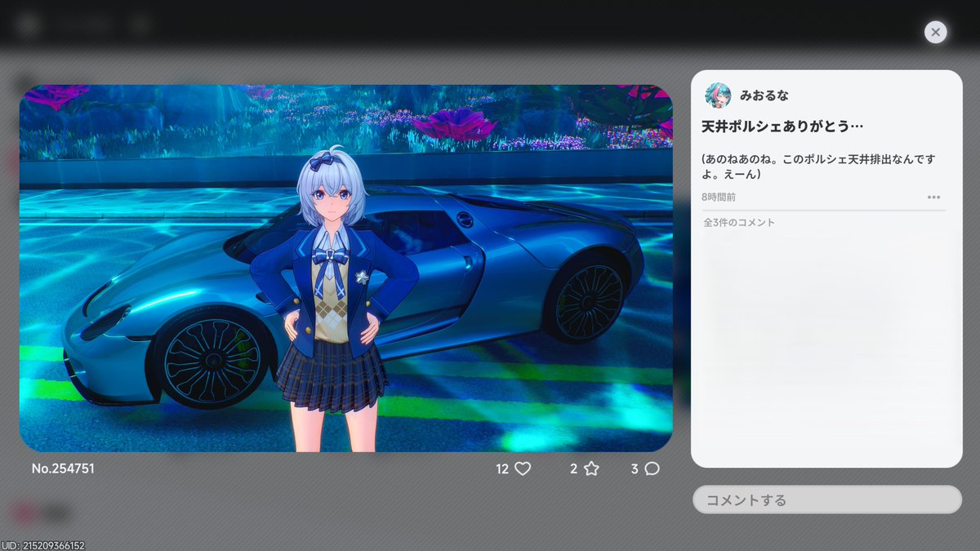Image resolution: width=980 pixels, height=551 pixels.
Task: Open the three-dot post options menu
Action: pyautogui.click(x=934, y=198)
